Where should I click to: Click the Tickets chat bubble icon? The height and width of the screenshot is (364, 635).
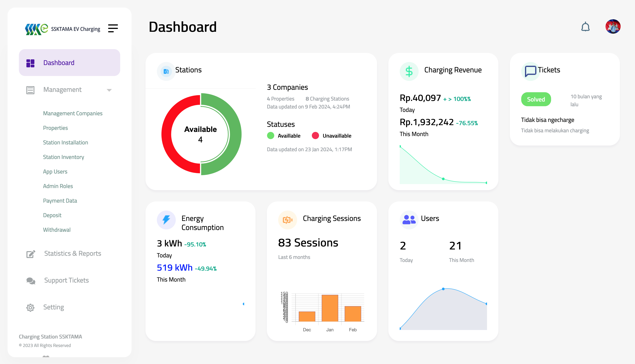(530, 71)
